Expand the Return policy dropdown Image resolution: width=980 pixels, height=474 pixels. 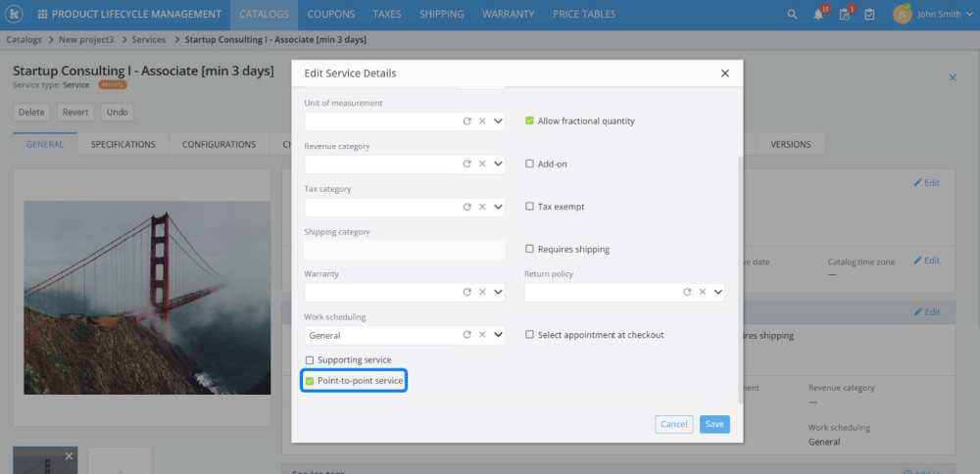pos(717,292)
